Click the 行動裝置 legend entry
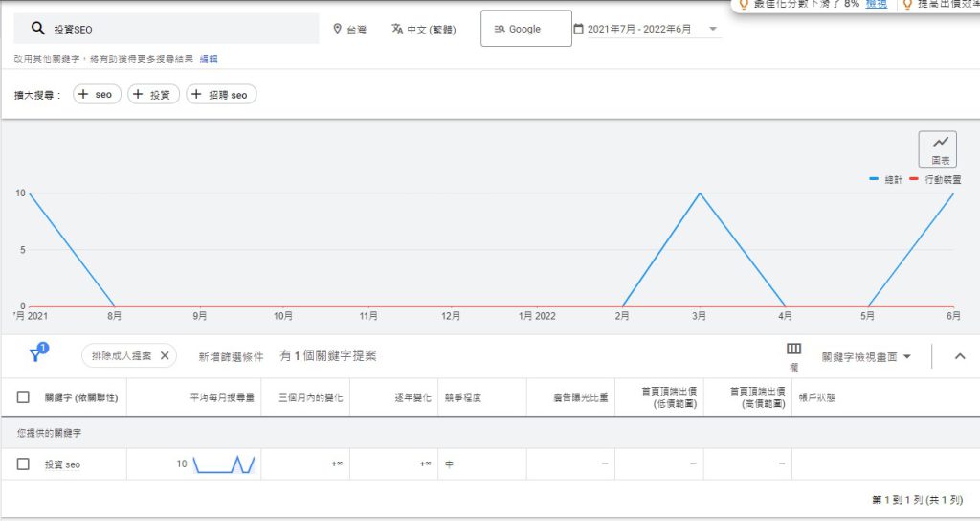This screenshot has height=521, width=980. click(935, 179)
